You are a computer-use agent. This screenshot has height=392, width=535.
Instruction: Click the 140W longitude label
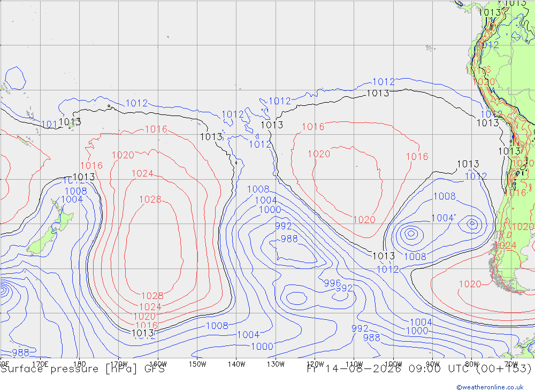(x=236, y=364)
